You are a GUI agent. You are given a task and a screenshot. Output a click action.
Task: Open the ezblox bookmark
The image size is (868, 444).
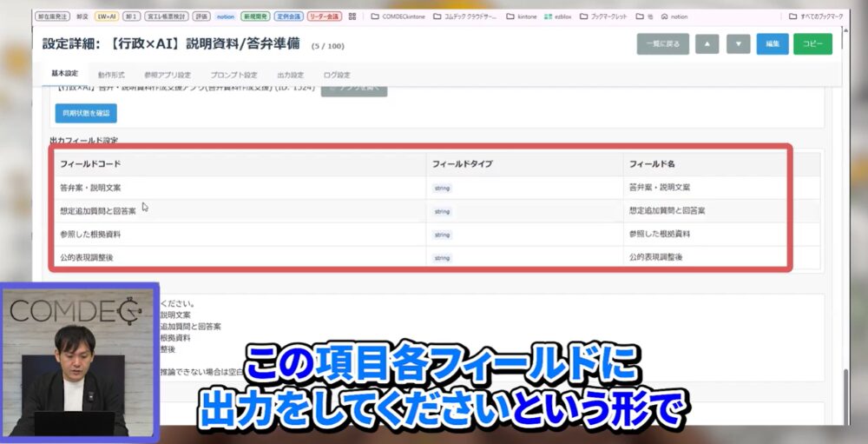tap(562, 16)
